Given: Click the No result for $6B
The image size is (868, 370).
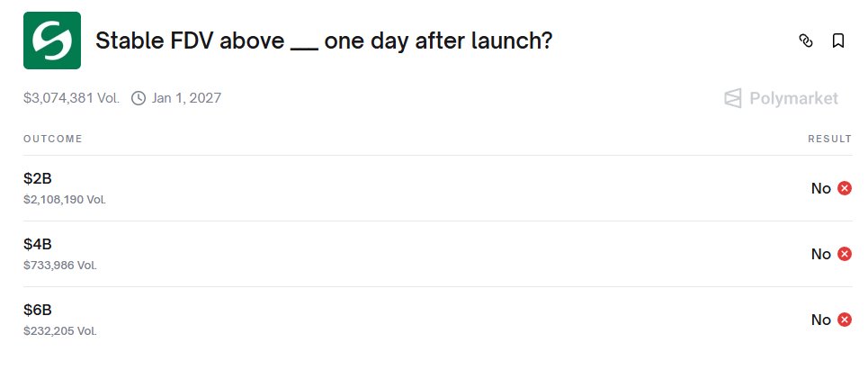Looking at the screenshot, I should [x=820, y=320].
